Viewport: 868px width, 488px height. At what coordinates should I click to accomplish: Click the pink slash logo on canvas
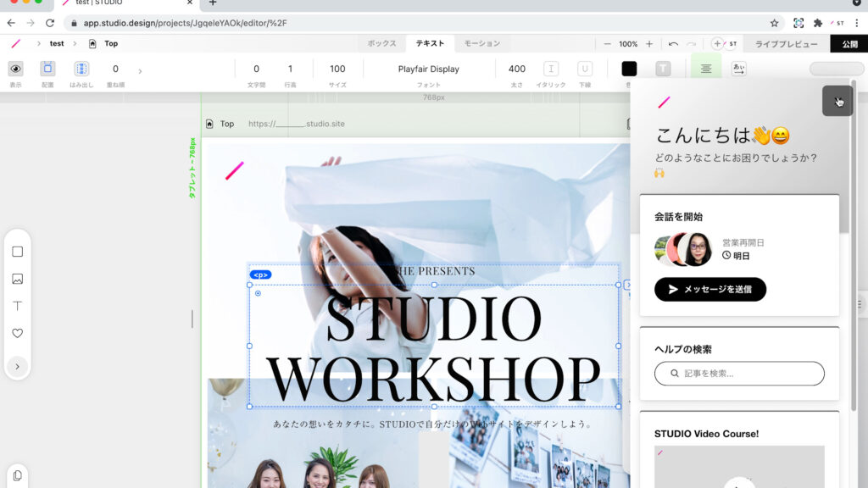pos(234,170)
